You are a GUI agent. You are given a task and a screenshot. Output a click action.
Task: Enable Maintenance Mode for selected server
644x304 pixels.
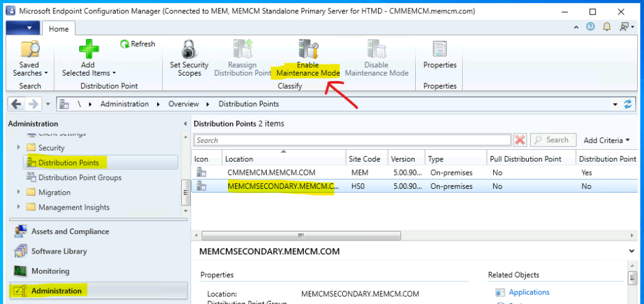tap(308, 59)
